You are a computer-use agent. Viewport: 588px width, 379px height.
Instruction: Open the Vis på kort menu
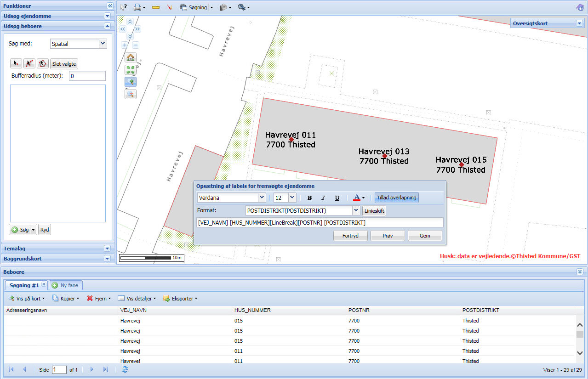click(27, 299)
